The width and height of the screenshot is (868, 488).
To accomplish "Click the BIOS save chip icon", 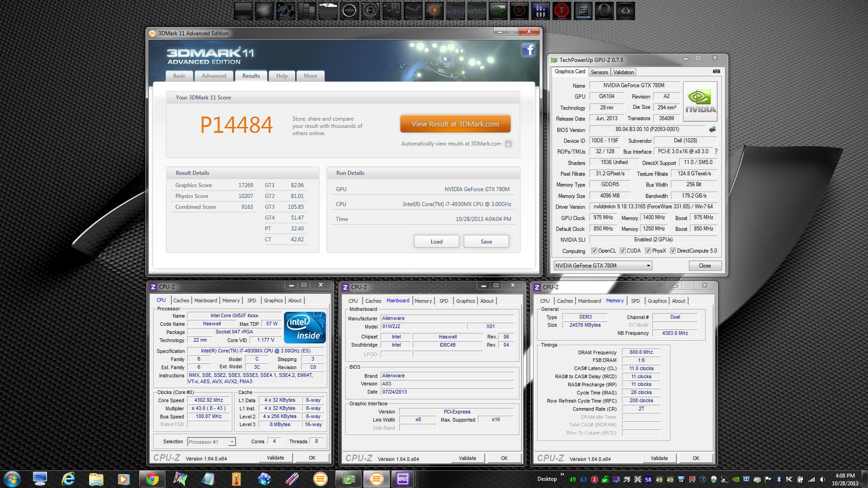I will tap(712, 129).
